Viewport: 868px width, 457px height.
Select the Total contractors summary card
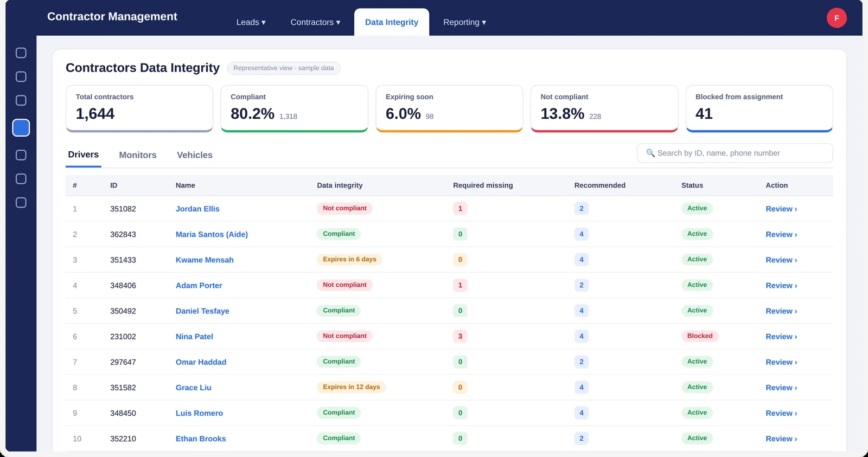[x=139, y=108]
